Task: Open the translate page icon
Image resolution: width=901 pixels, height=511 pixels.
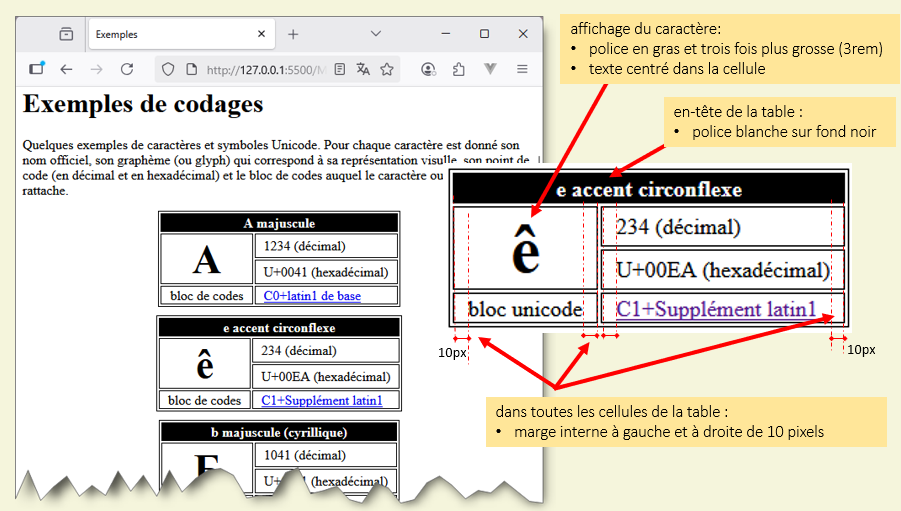Action: (x=363, y=69)
